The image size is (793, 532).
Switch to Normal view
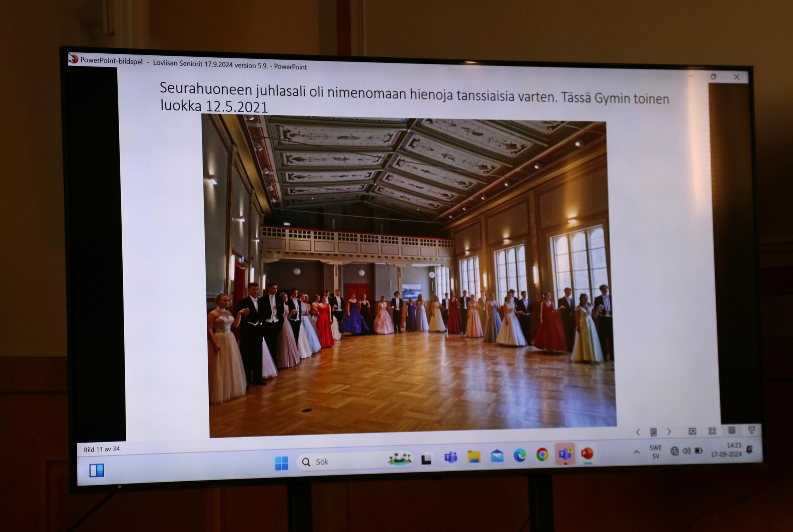(692, 431)
